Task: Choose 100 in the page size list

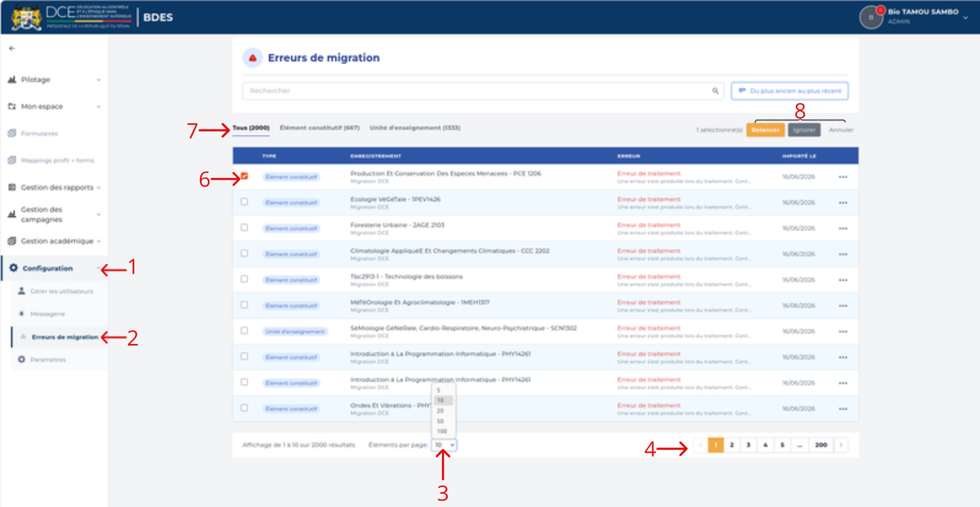Action: 442,431
